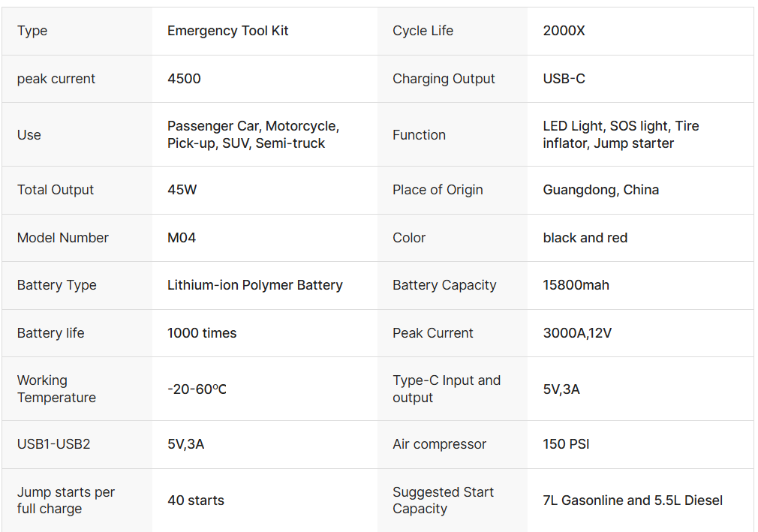Select the '45W' total output value
Image resolution: width=758 pixels, height=532 pixels.
182,190
